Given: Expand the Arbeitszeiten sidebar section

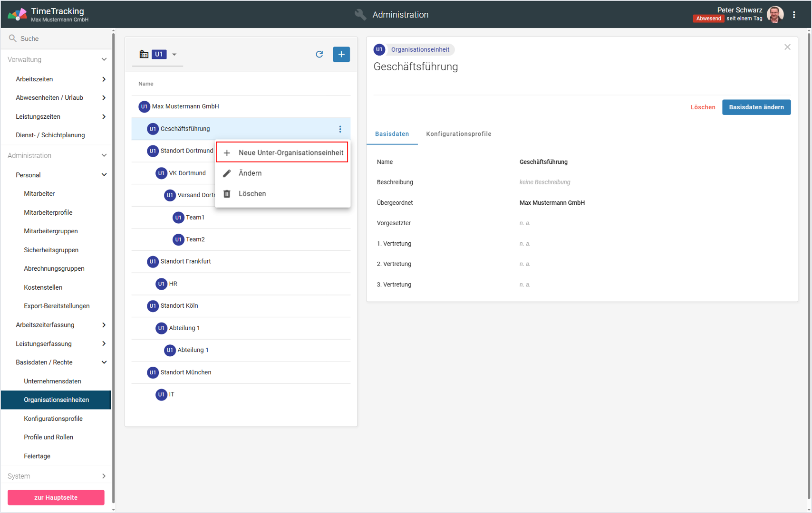Looking at the screenshot, I should 104,79.
